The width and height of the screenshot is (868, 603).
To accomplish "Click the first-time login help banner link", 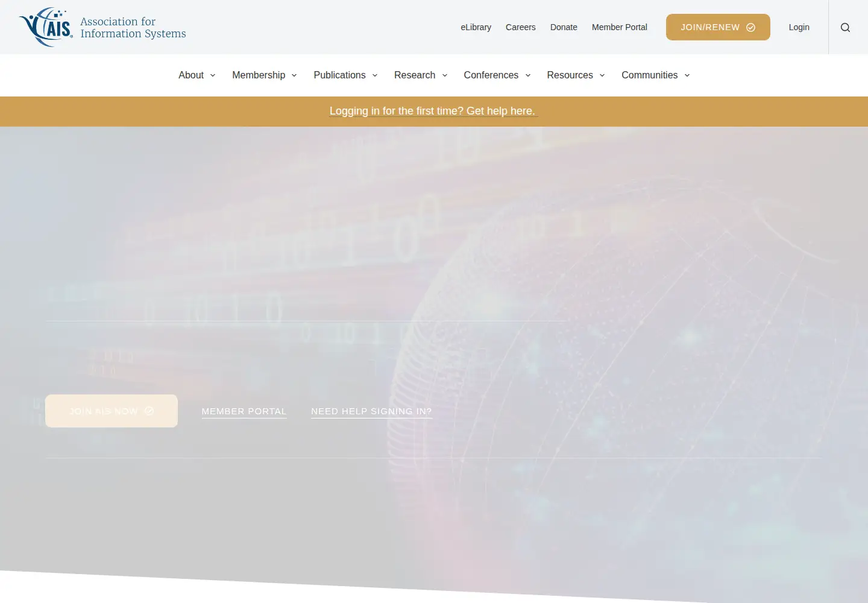I will pos(433,111).
